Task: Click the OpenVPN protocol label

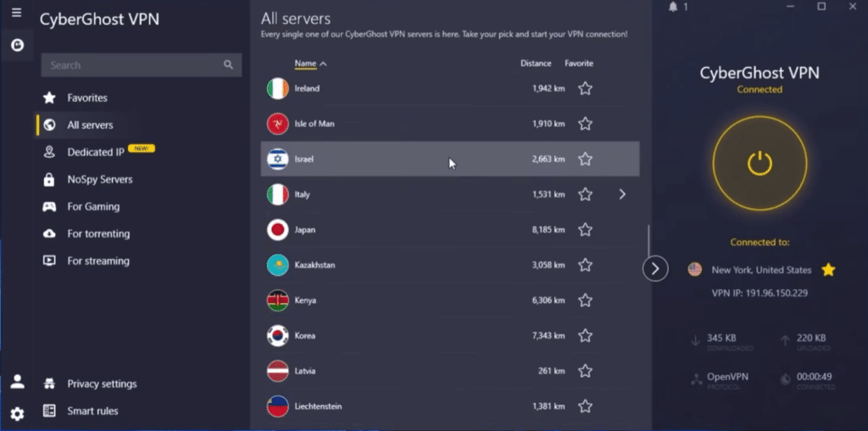Action: point(727,377)
